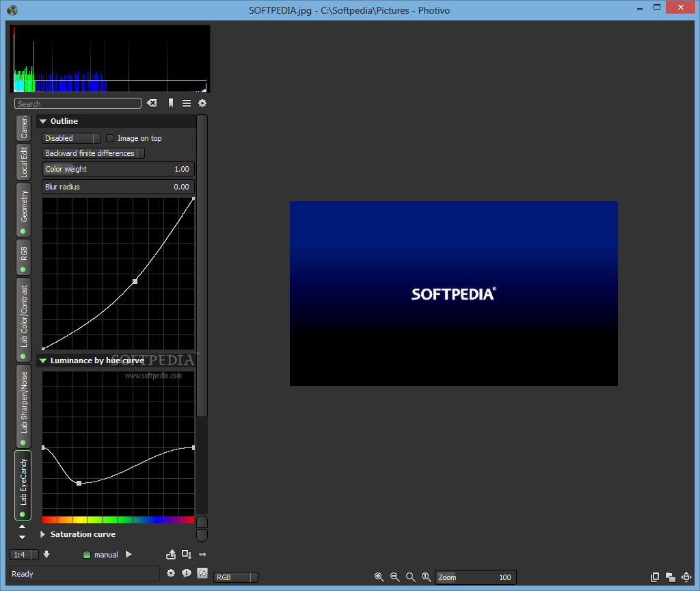The image size is (700, 591).
Task: Switch to the Geometry tab
Action: pyautogui.click(x=24, y=209)
